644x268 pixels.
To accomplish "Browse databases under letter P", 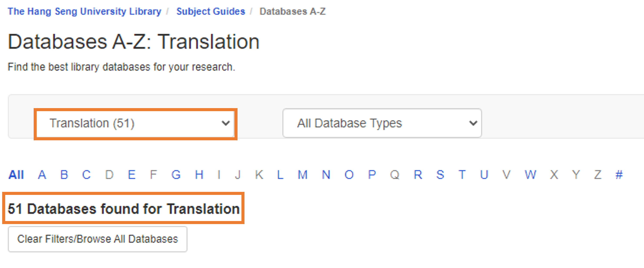I will [x=372, y=175].
